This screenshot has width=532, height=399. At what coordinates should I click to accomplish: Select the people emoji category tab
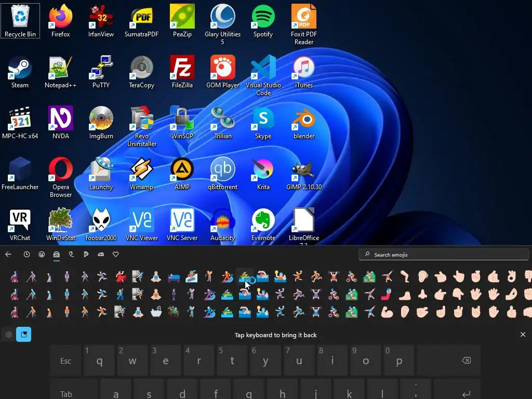point(56,254)
